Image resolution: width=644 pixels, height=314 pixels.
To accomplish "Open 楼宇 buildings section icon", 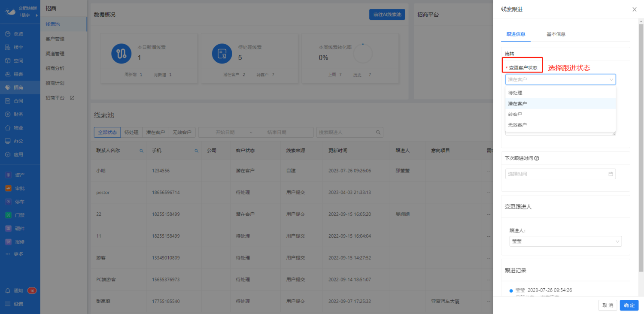I will tap(8, 47).
